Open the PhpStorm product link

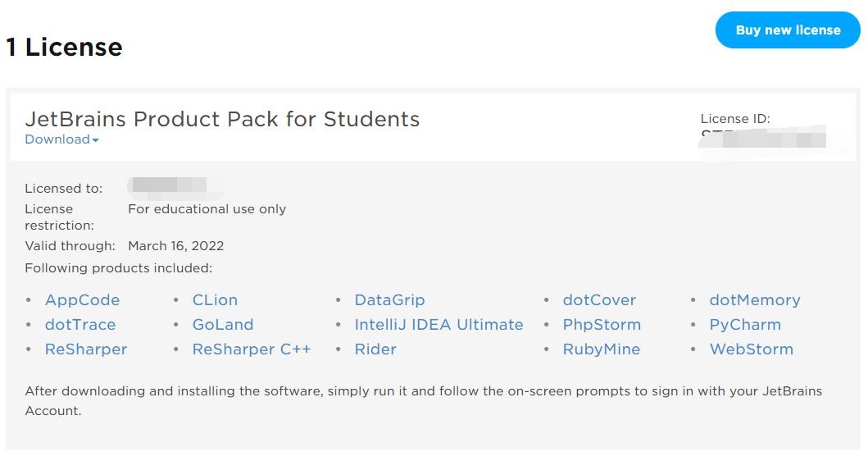[x=602, y=325]
